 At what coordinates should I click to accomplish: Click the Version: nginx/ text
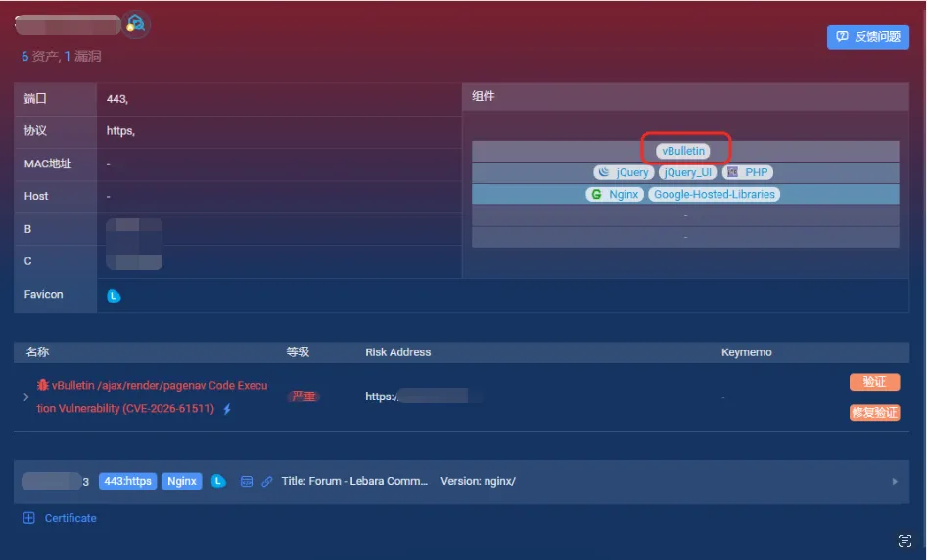(478, 481)
